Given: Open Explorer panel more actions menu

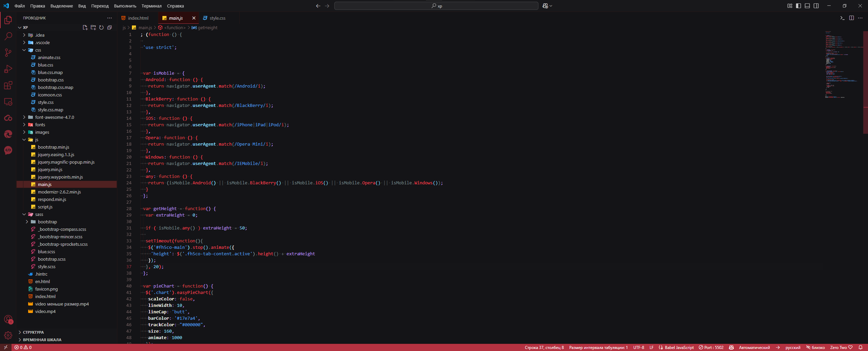Looking at the screenshot, I should (x=110, y=18).
